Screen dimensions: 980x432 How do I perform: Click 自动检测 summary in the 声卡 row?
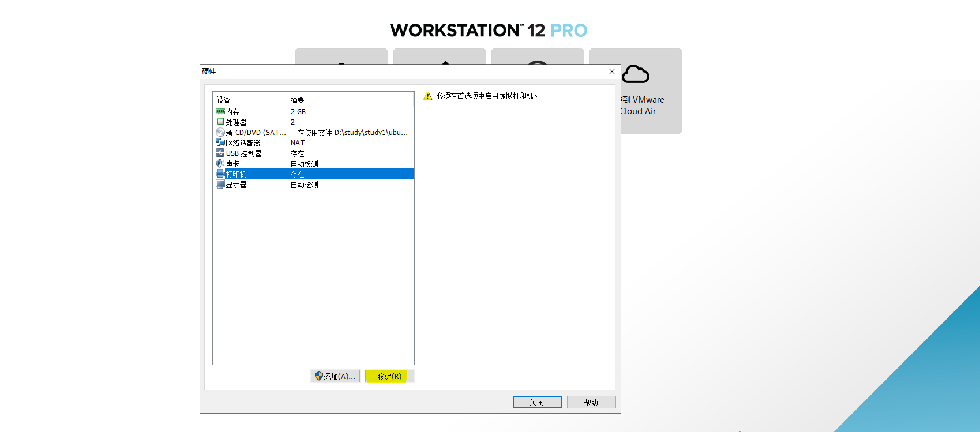305,164
